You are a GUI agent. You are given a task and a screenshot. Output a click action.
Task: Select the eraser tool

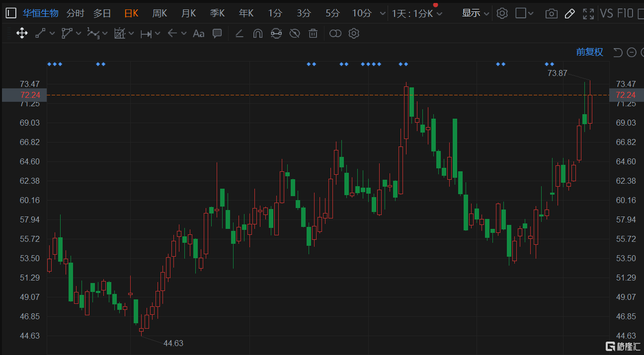click(239, 34)
